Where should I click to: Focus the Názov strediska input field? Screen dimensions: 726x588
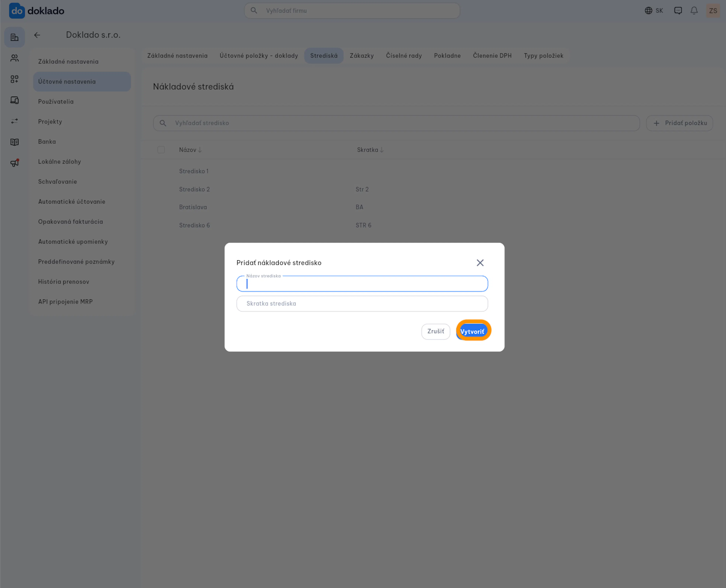362,284
